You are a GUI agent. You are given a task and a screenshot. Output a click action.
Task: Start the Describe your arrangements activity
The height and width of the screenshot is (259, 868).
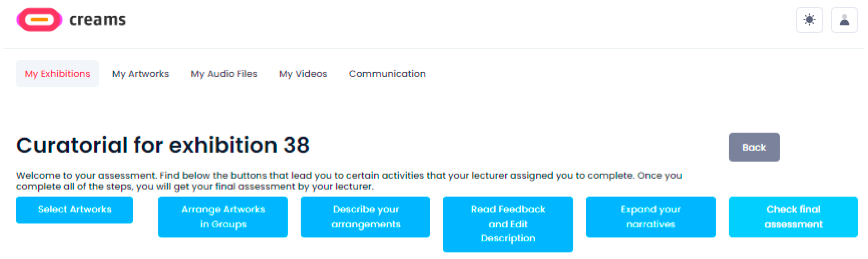(x=365, y=217)
